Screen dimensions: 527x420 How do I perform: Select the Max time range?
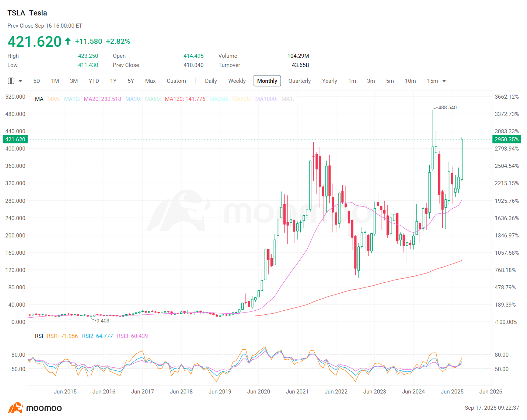(150, 81)
